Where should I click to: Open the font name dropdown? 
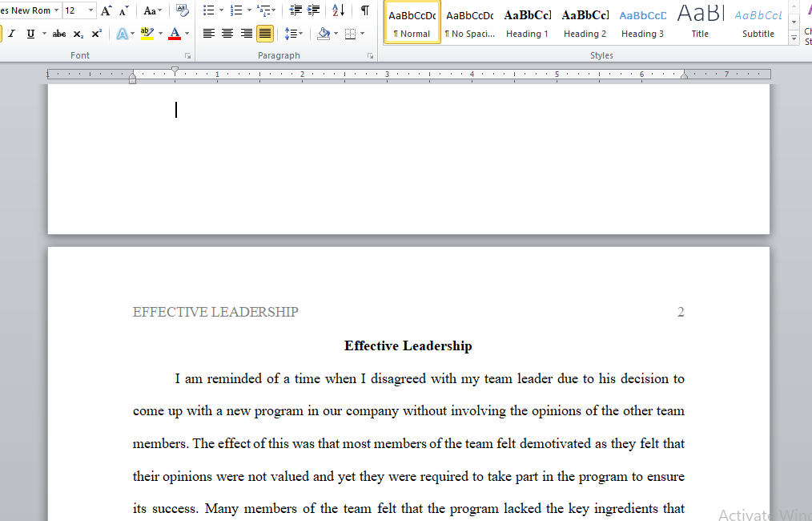(56, 10)
